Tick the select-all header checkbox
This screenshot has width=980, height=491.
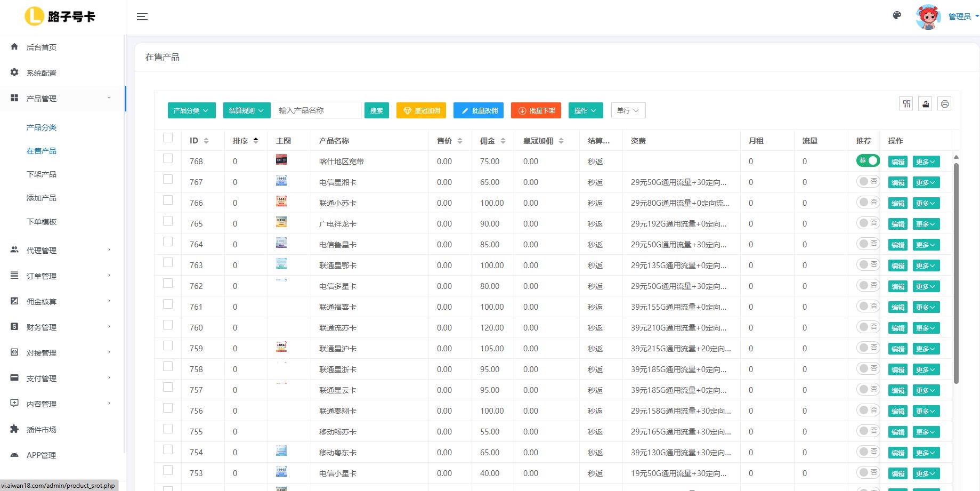168,138
